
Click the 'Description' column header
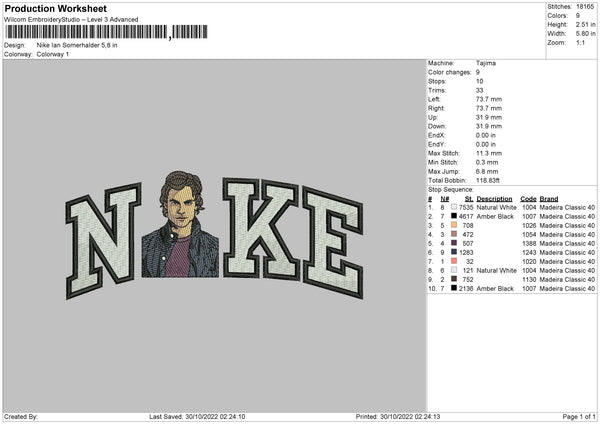[x=494, y=199]
